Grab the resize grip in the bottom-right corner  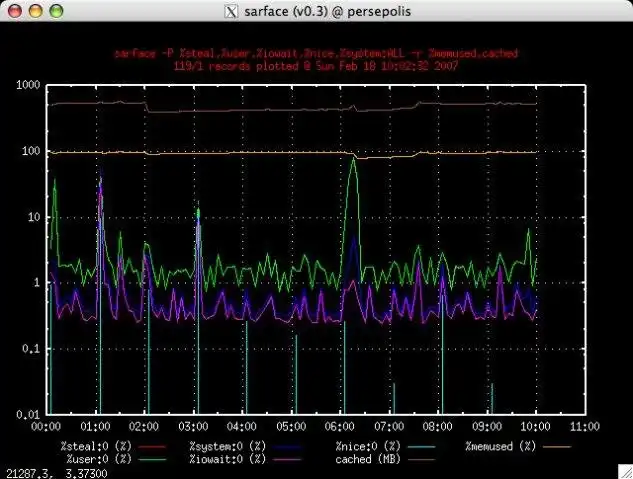[625, 471]
